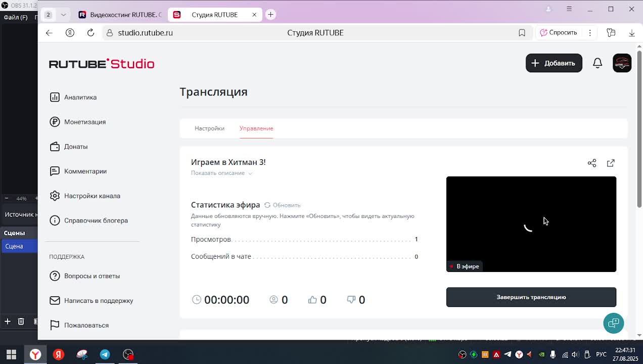This screenshot has height=364, width=643.
Task: Click the likes thumbs-up counter
Action: [x=317, y=300]
